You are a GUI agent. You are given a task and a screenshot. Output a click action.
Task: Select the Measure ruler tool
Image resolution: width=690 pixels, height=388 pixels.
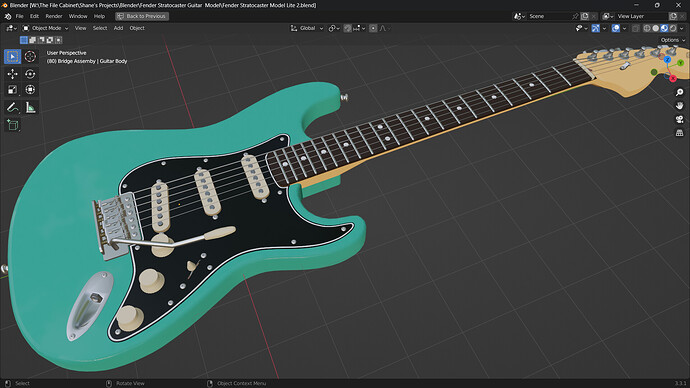point(30,107)
